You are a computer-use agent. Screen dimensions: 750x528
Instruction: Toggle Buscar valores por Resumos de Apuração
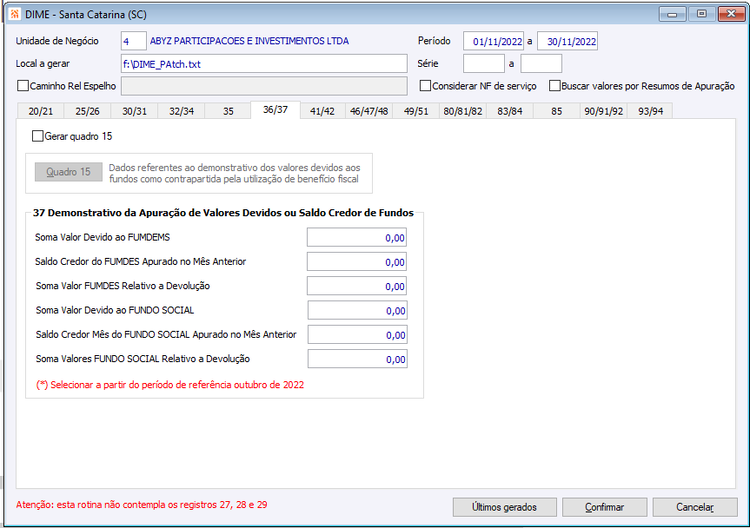[x=554, y=86]
